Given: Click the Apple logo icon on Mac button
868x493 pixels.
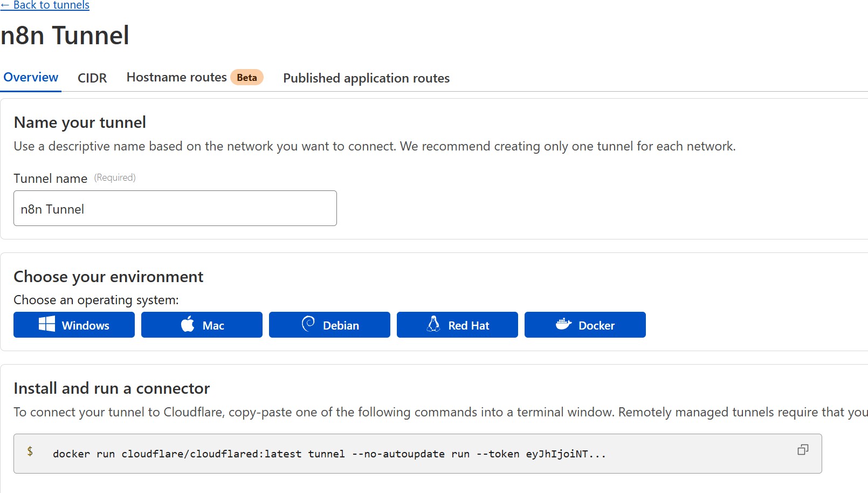Looking at the screenshot, I should [x=187, y=324].
